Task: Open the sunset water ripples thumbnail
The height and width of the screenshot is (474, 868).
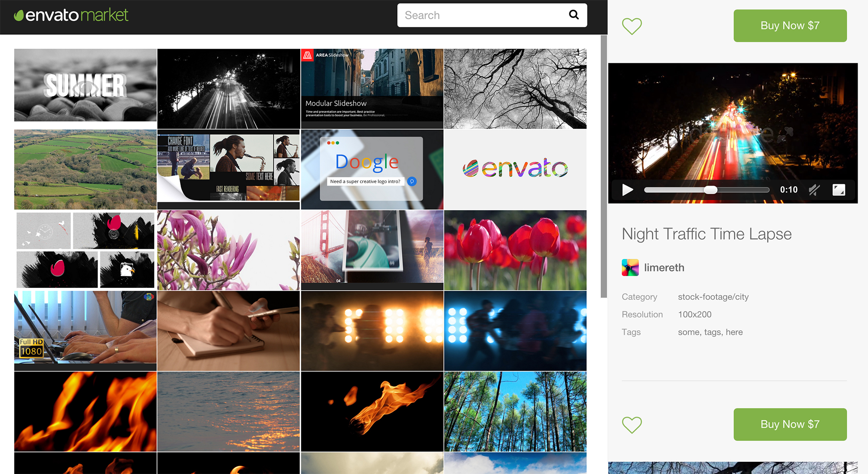Action: 229,411
